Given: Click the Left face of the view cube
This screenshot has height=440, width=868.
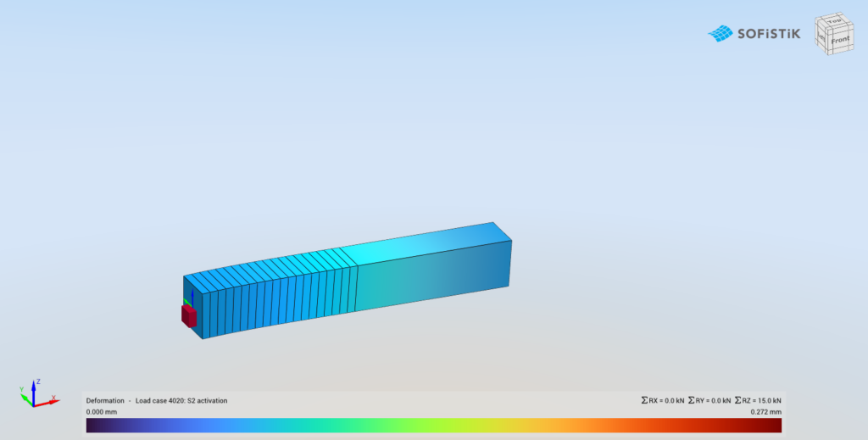Looking at the screenshot, I should [821, 38].
